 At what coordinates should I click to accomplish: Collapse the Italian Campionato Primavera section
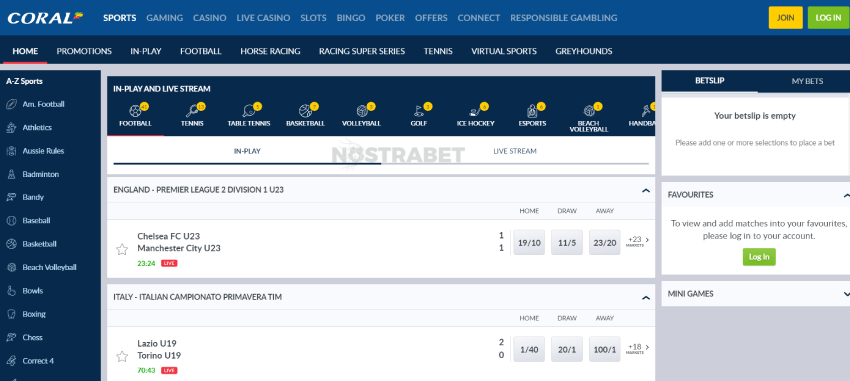[646, 298]
